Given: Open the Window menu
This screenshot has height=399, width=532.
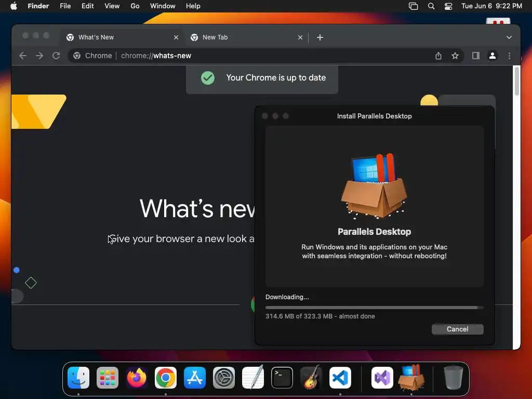Looking at the screenshot, I should [x=163, y=6].
